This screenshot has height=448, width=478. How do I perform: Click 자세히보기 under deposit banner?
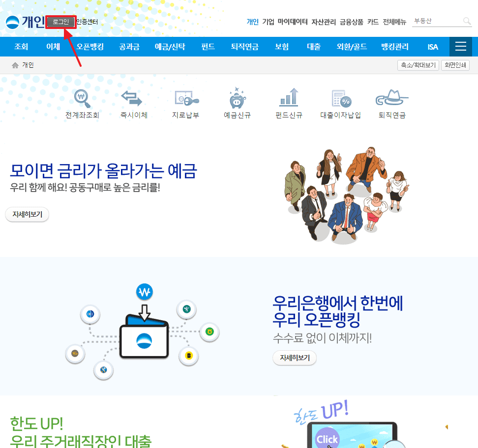tap(27, 214)
